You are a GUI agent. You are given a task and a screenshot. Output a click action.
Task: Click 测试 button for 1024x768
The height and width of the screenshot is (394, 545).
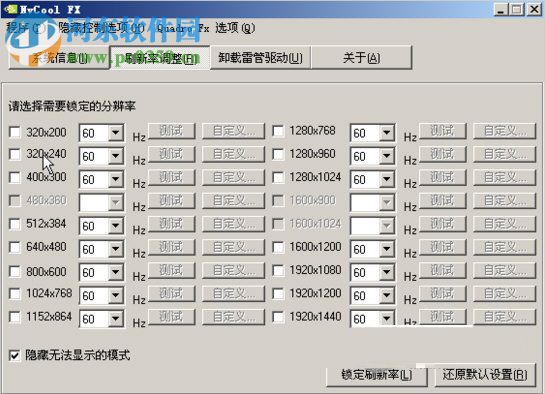tap(172, 294)
